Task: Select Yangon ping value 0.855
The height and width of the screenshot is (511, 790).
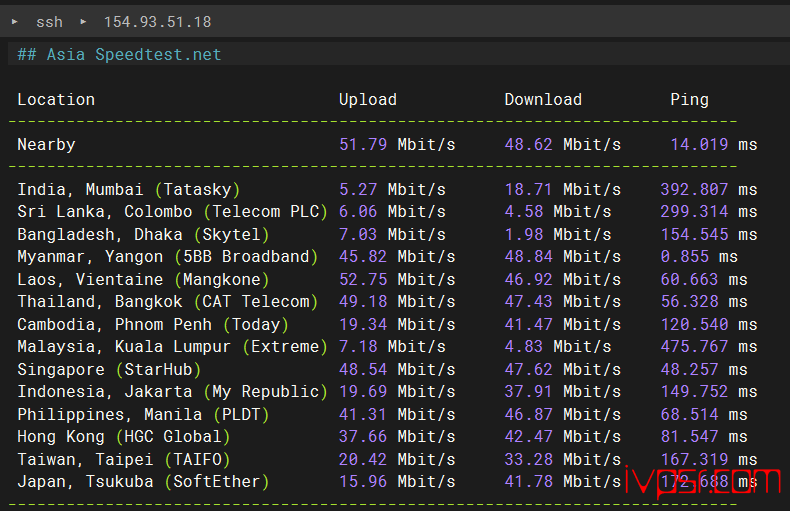Action: 685,257
